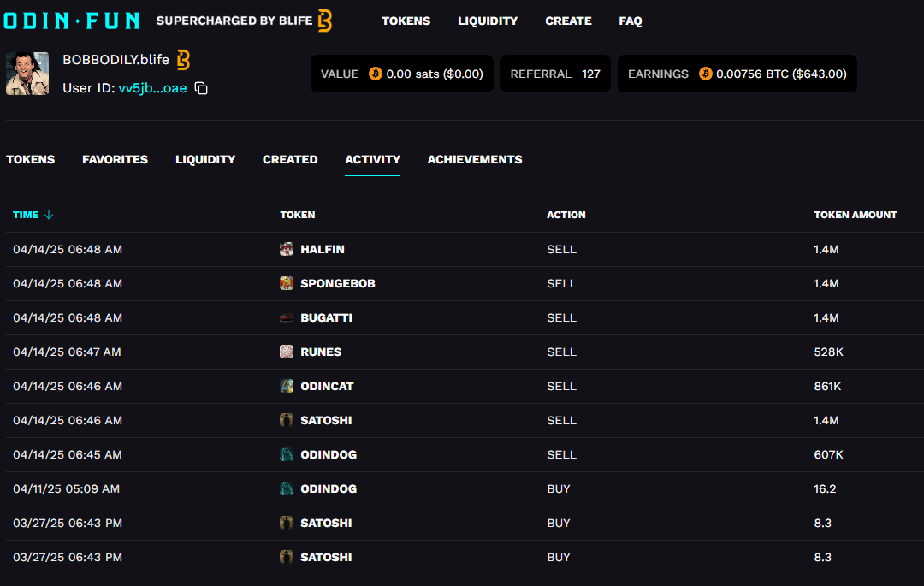924x586 pixels.
Task: Open the LIQUIDITY menu in top navigation
Action: (x=488, y=21)
